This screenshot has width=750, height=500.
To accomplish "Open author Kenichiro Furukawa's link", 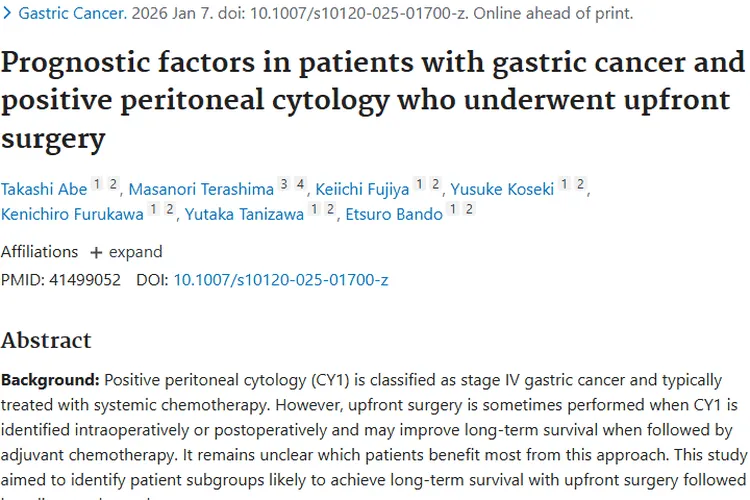I will click(71, 213).
